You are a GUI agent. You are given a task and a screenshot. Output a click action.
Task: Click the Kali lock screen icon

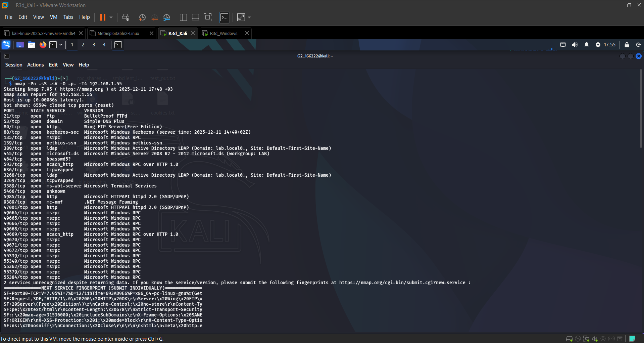[x=627, y=45]
